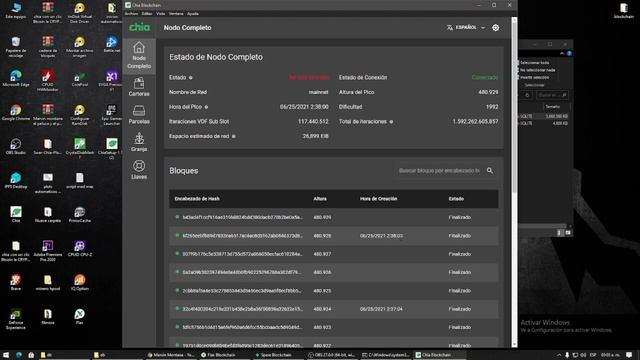Click Seleccionar todo in Explorer window
640x360 pixels.
tap(534, 63)
